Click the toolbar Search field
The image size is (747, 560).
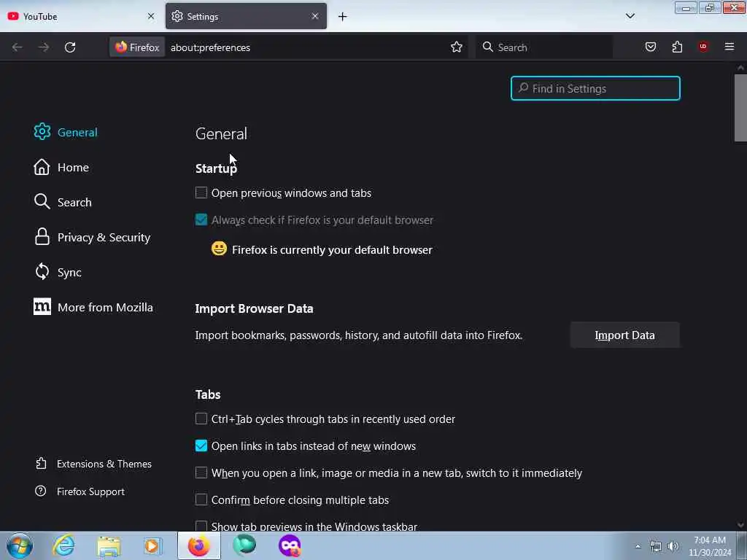(544, 47)
